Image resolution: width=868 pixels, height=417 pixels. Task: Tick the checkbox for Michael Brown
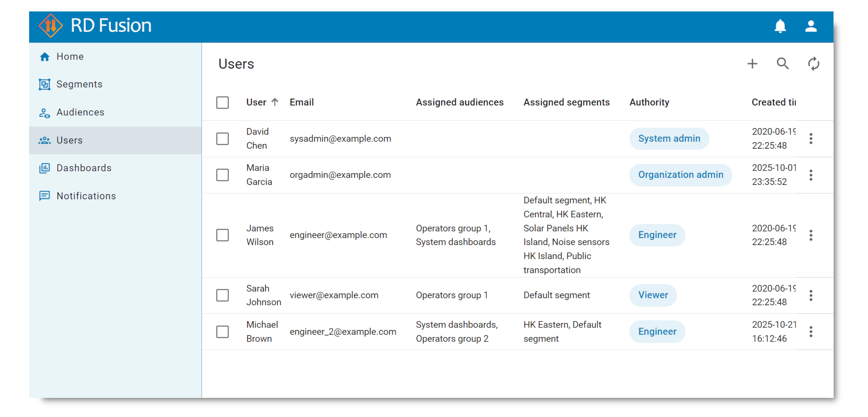coord(222,332)
